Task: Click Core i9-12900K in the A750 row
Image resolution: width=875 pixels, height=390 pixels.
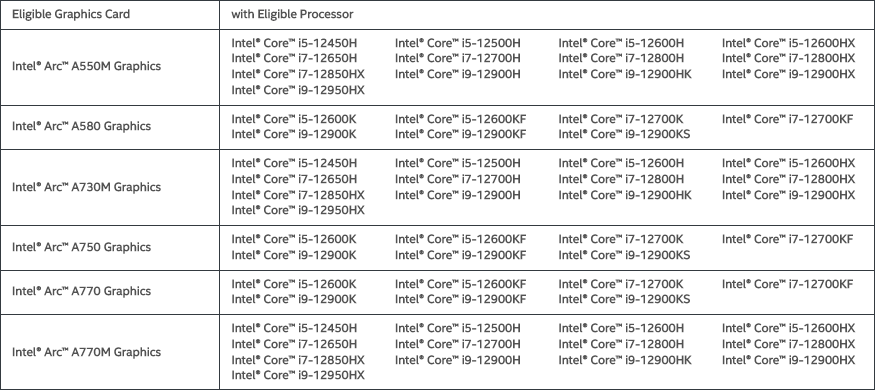Action: [x=294, y=255]
